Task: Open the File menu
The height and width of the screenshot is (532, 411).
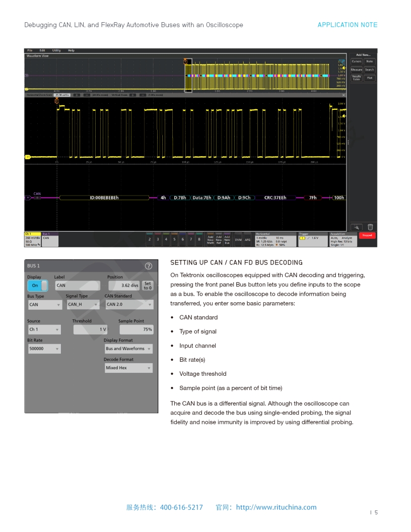Action: 30,50
